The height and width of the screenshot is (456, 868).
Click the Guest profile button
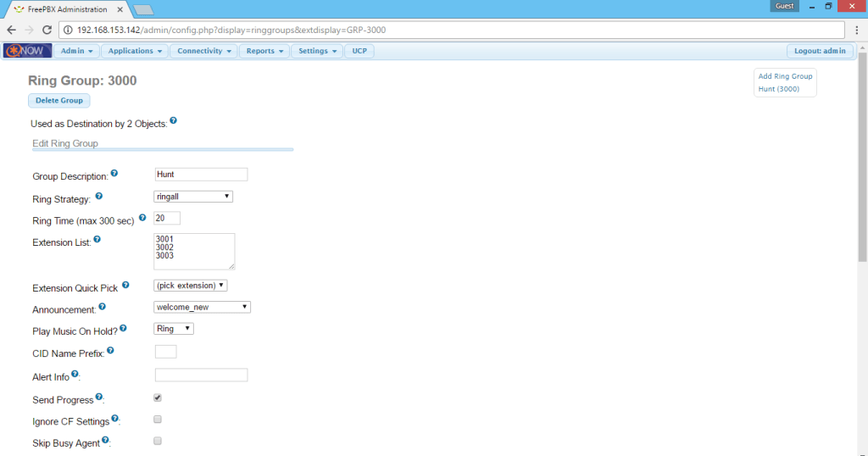coord(784,6)
